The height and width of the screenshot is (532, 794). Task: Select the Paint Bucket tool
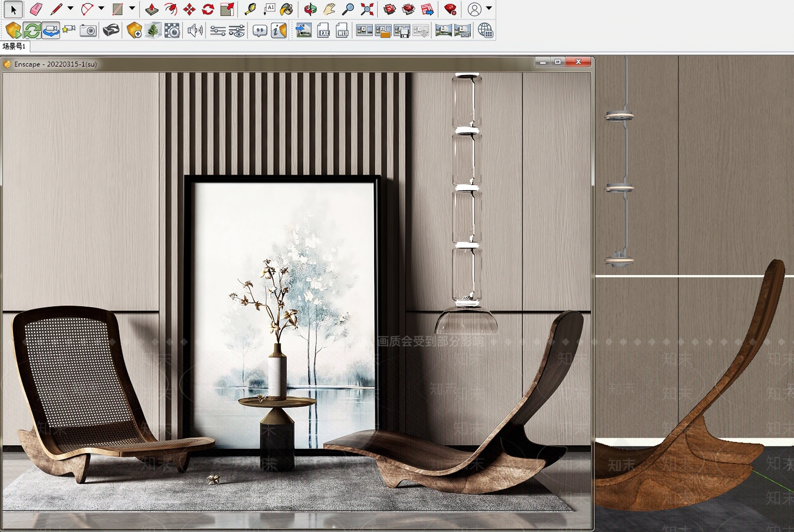pyautogui.click(x=287, y=9)
